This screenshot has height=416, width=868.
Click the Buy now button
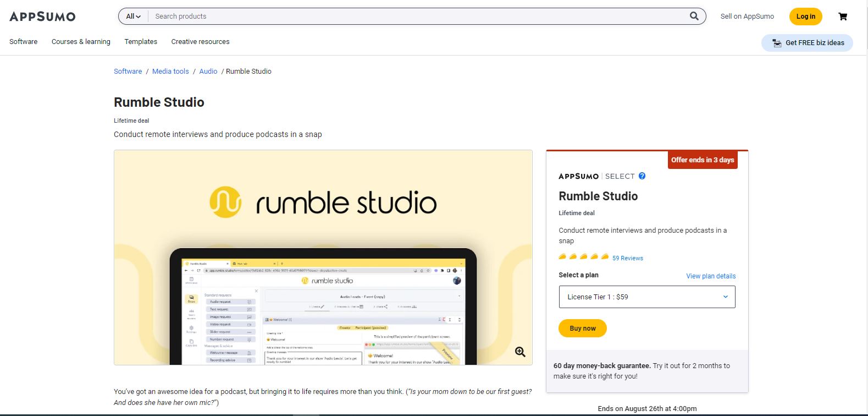click(x=583, y=329)
